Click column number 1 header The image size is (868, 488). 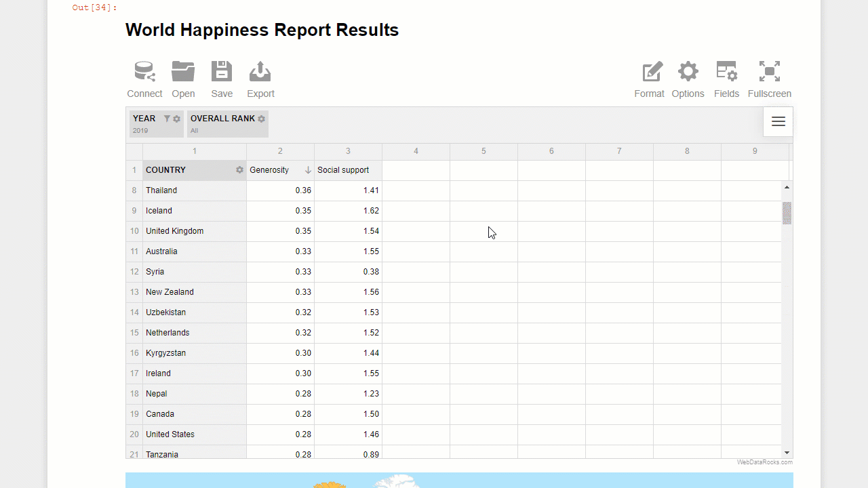pyautogui.click(x=195, y=151)
